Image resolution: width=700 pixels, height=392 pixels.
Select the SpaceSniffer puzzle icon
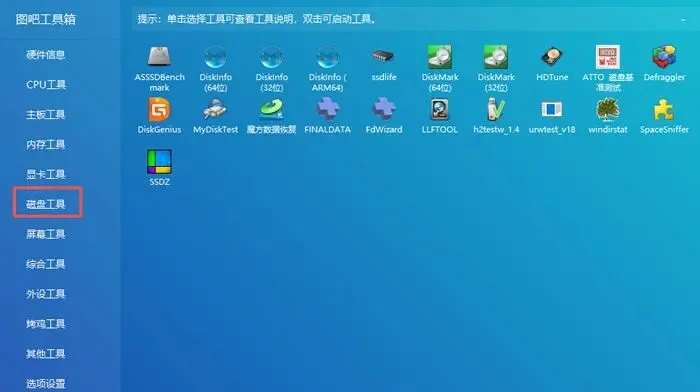pyautogui.click(x=664, y=109)
